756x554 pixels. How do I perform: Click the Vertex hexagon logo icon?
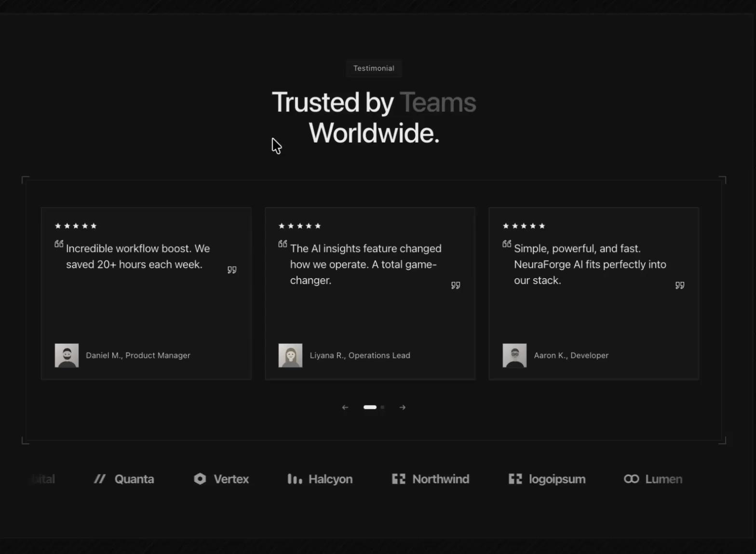coord(200,479)
